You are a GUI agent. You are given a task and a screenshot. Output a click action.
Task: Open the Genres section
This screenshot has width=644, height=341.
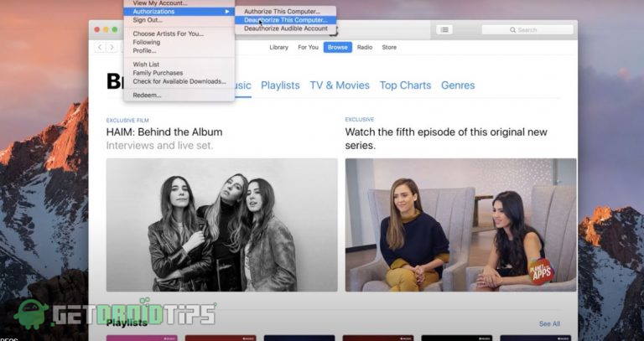pyautogui.click(x=458, y=85)
